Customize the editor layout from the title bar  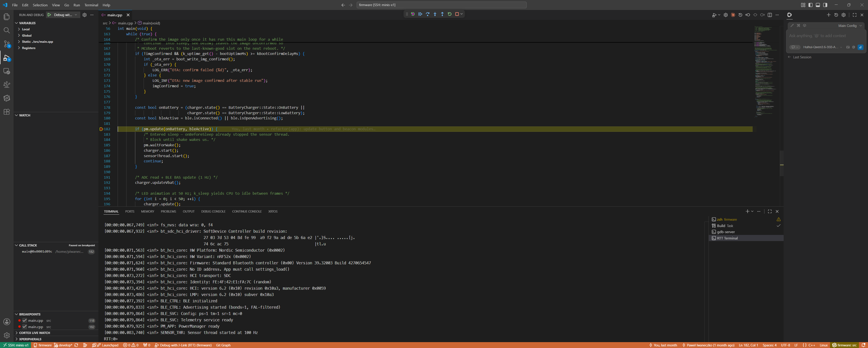[803, 5]
